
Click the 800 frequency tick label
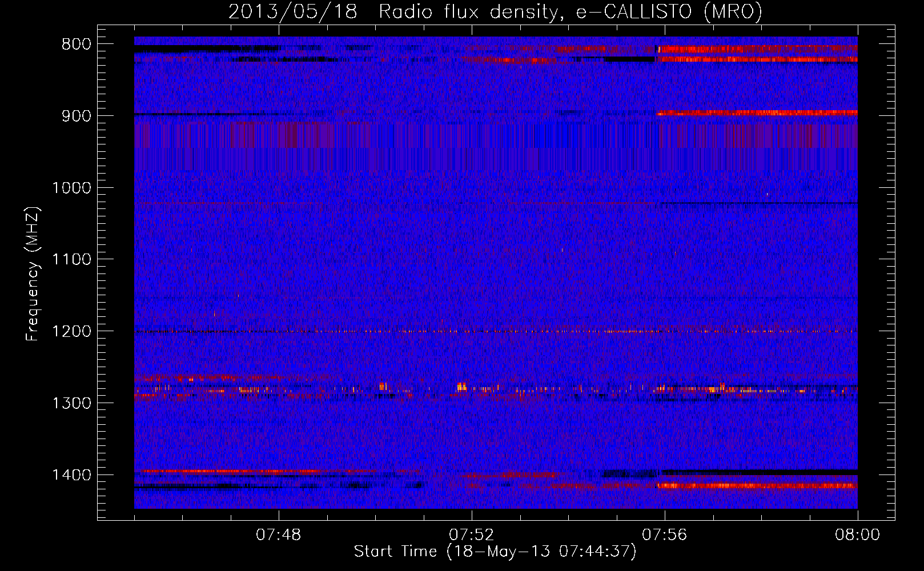point(77,45)
